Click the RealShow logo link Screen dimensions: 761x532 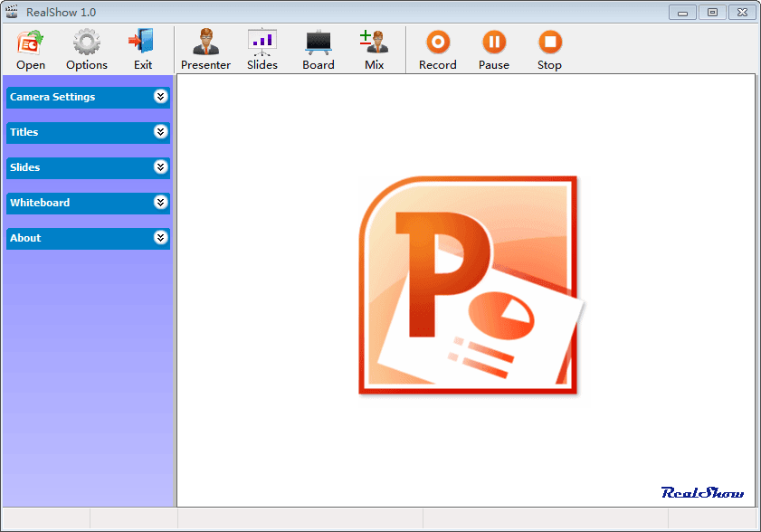click(702, 493)
